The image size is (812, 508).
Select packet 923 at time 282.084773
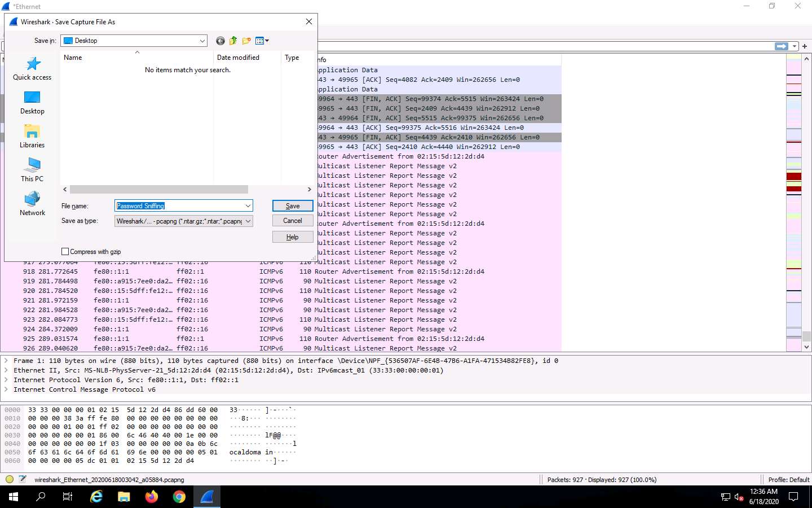tap(281, 319)
